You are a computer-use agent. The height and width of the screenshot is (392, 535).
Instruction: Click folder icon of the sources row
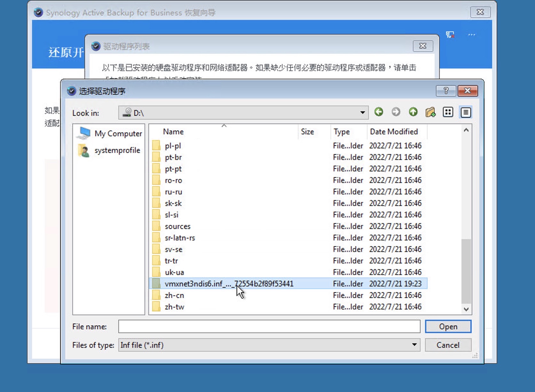(x=156, y=226)
